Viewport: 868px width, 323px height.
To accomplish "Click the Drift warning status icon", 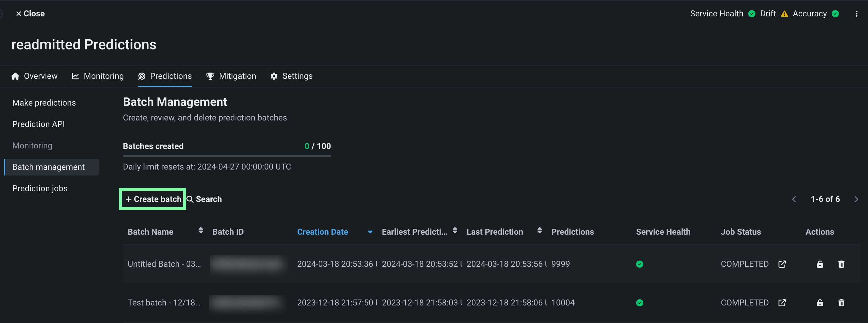I will coord(784,13).
